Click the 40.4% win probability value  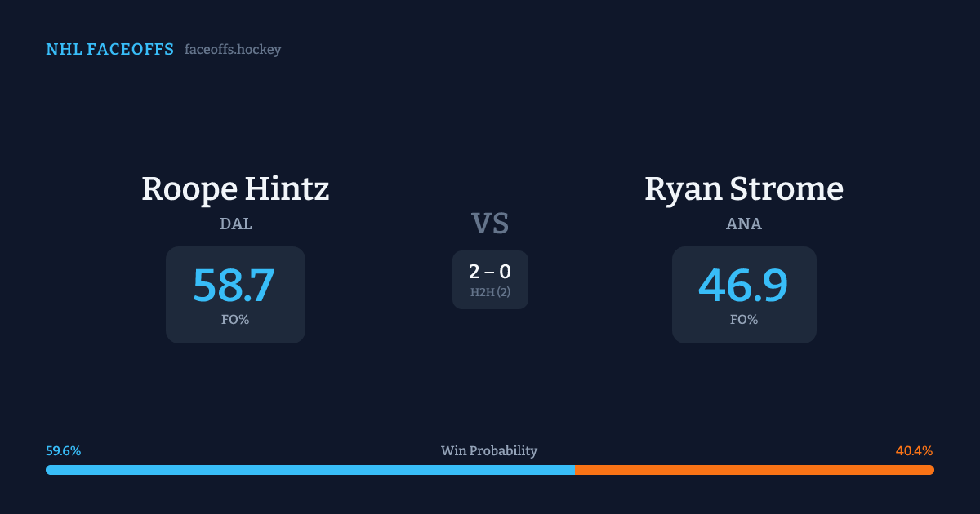tap(914, 451)
